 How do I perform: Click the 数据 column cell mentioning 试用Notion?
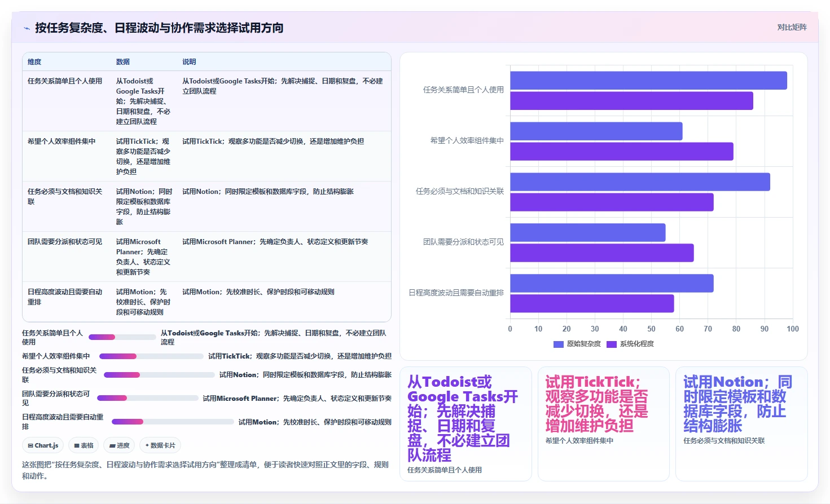click(144, 206)
